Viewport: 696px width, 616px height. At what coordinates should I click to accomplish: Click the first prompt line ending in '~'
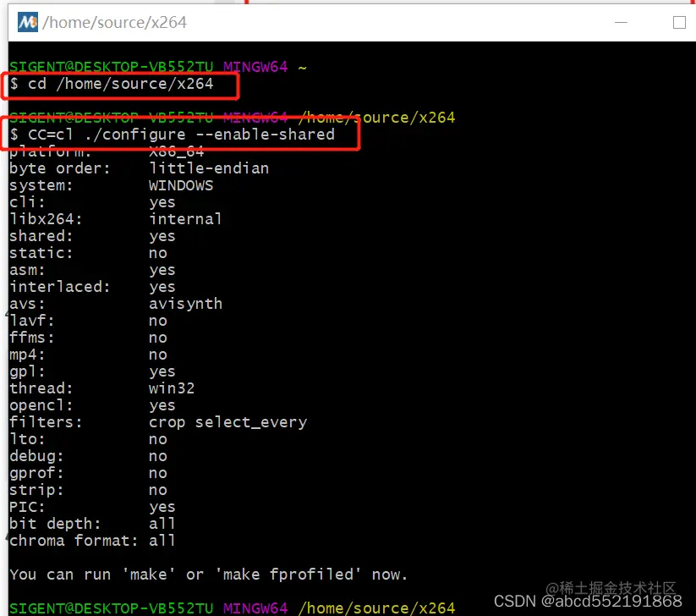click(158, 67)
